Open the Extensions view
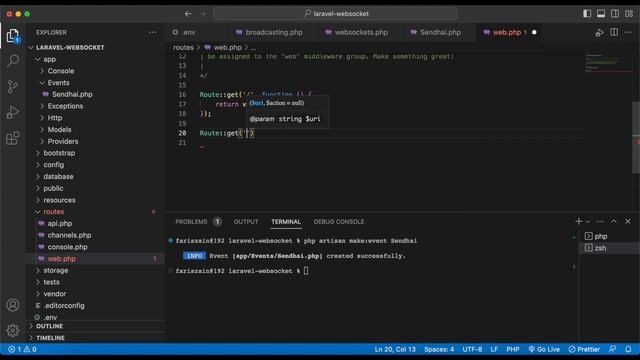 click(x=13, y=138)
